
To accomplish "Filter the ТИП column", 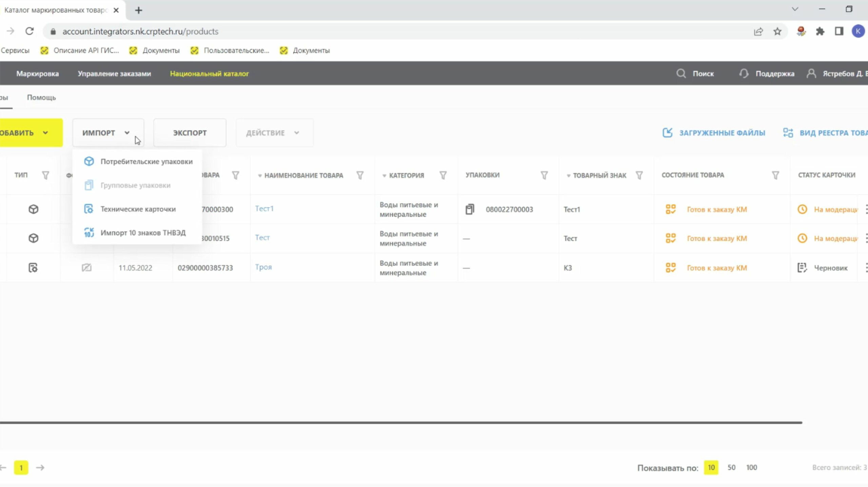I will pyautogui.click(x=45, y=175).
